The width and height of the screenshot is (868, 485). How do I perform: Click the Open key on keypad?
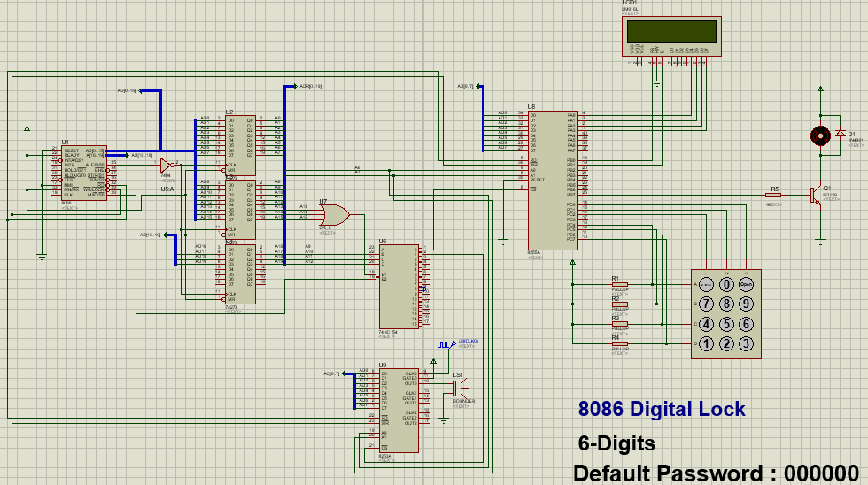(746, 285)
